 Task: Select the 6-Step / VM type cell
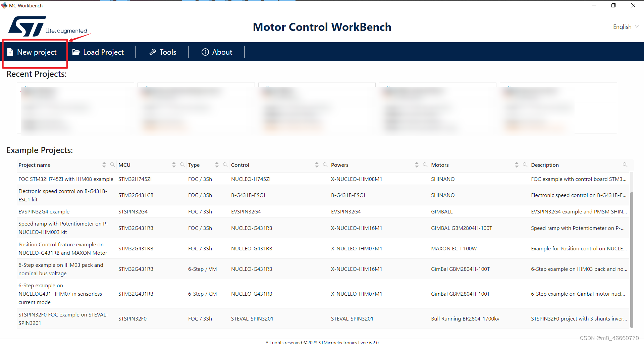tap(202, 269)
